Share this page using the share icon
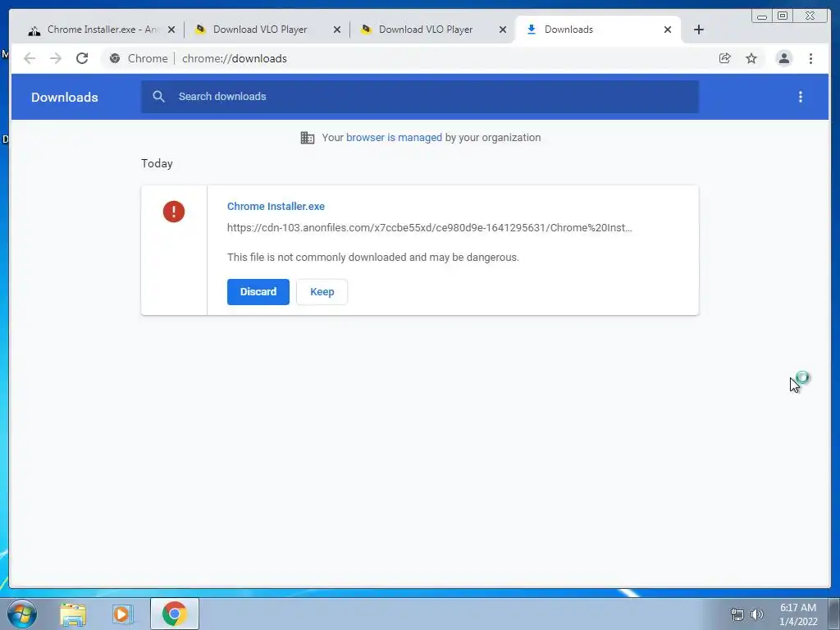Screen dimensions: 840x630 [725, 58]
